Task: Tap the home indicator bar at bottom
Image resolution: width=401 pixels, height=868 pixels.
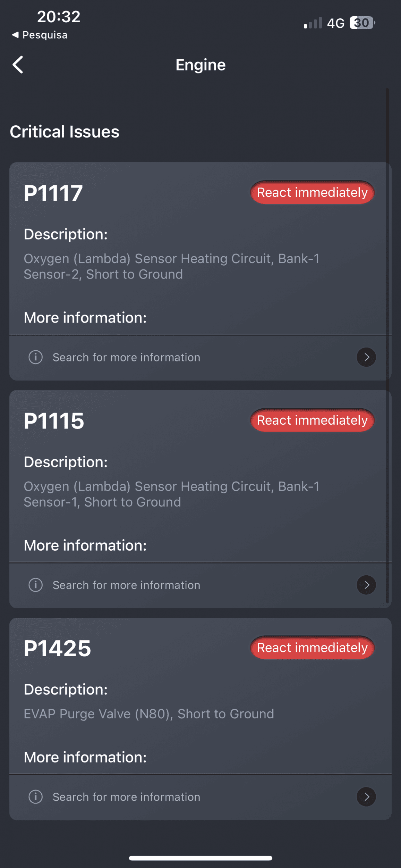Action: [x=200, y=858]
